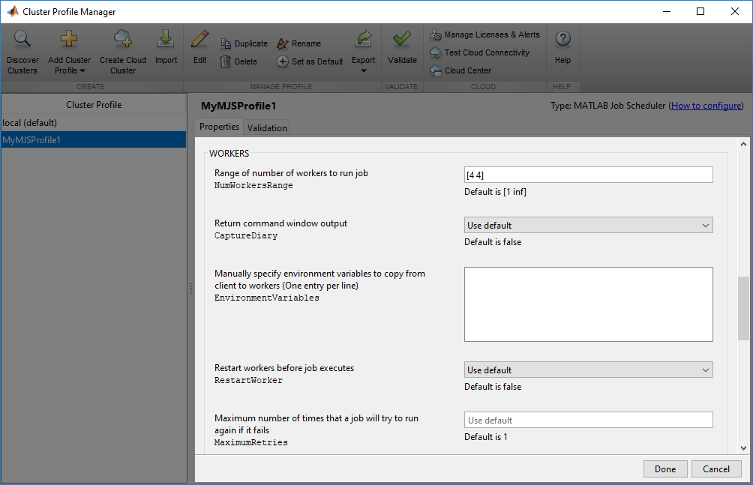Click the 'Default is [1 inf]' text
The width and height of the screenshot is (753, 485).
pos(495,192)
